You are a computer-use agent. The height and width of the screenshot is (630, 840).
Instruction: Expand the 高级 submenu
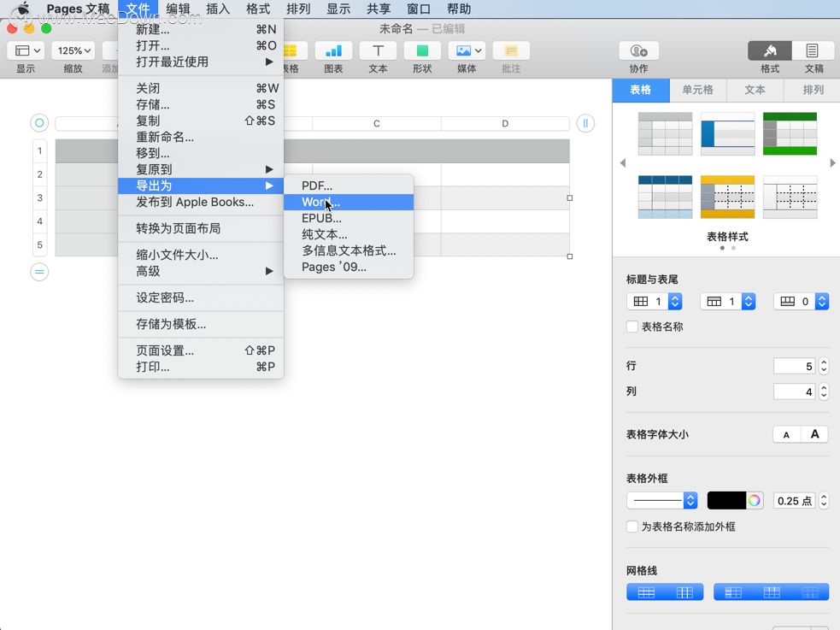(x=201, y=271)
